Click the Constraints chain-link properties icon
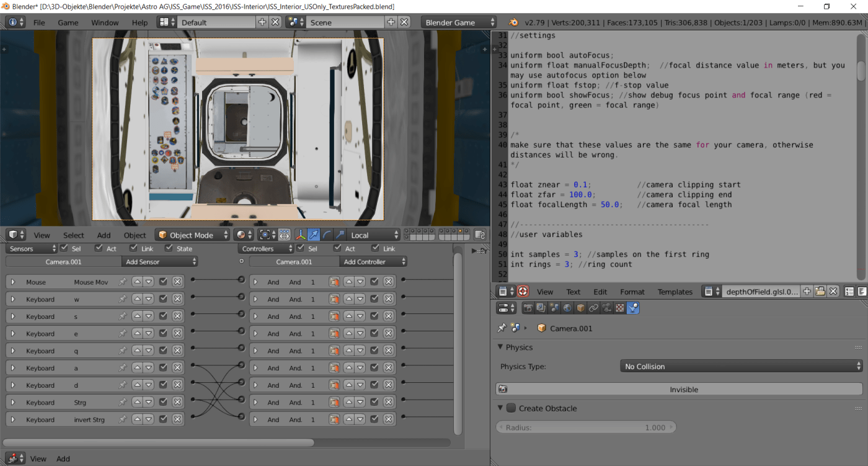 click(593, 308)
